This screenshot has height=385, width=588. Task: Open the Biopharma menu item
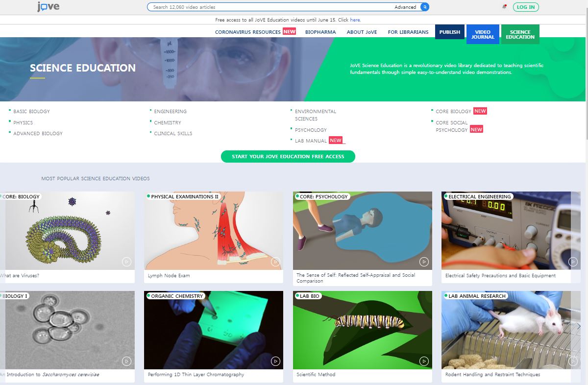click(320, 32)
